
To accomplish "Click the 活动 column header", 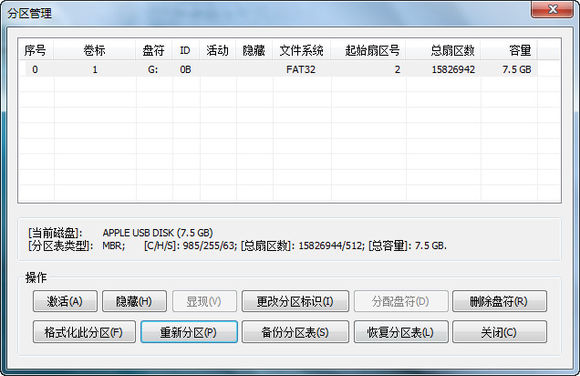I will click(x=217, y=50).
